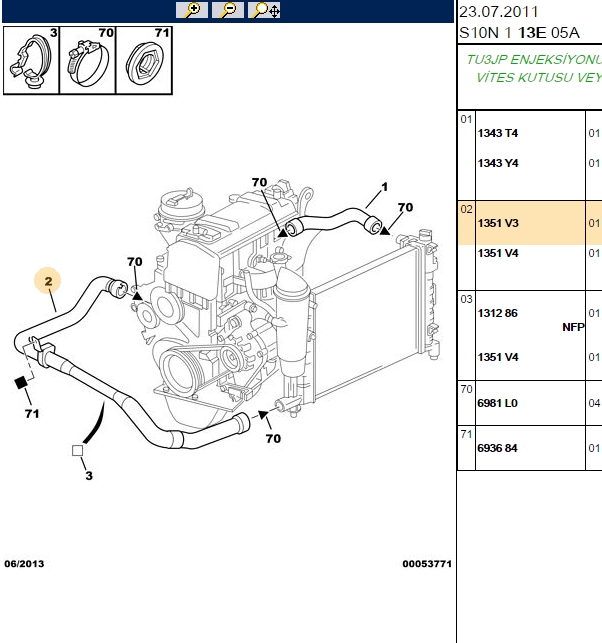Click the 06/2013 date stamp
This screenshot has height=643, width=602.
(24, 564)
